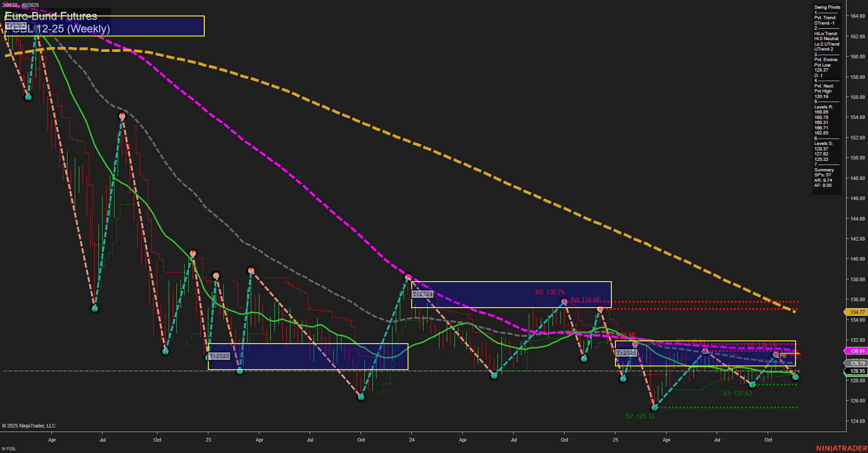Select the green 128.95 last price marker
Image resolution: width=868 pixels, height=453 pixels.
click(857, 372)
